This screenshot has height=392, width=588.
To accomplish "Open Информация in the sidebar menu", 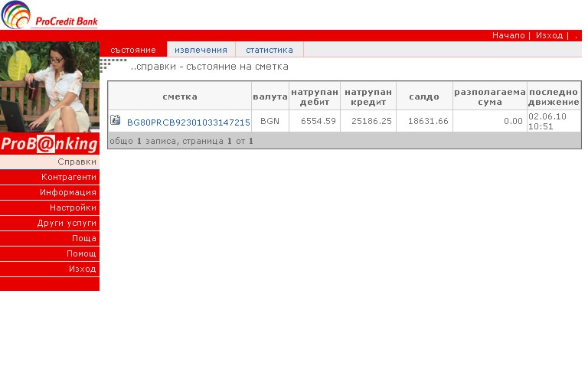I will (50, 192).
